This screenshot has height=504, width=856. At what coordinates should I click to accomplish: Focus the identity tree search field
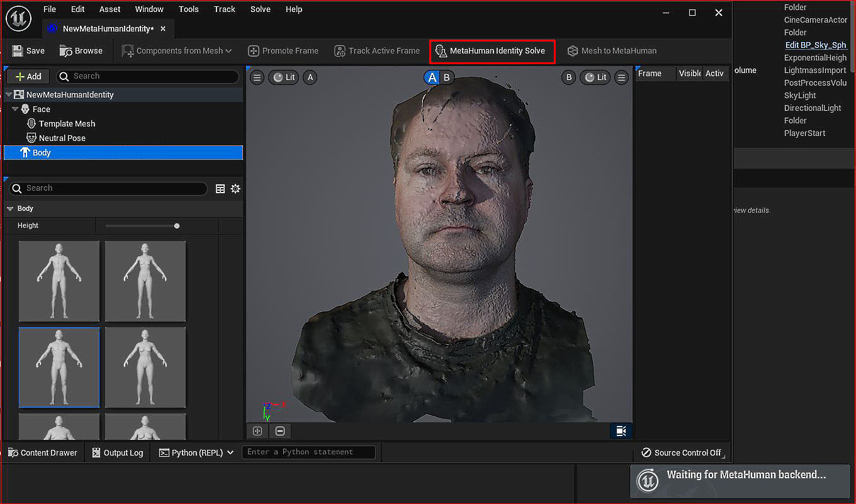pyautogui.click(x=147, y=76)
